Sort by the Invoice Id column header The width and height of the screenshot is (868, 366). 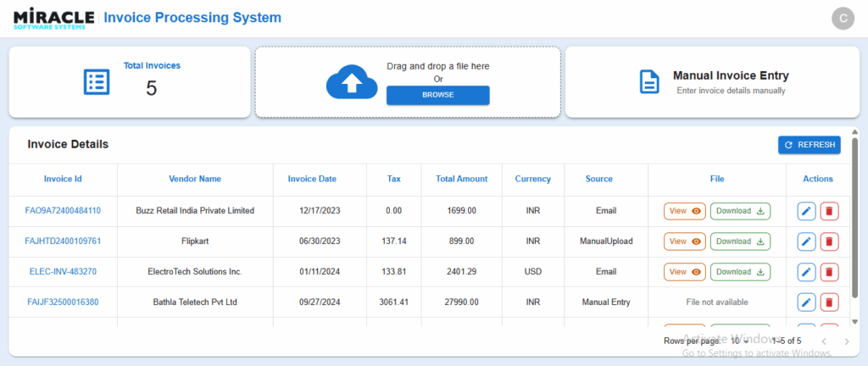[63, 179]
